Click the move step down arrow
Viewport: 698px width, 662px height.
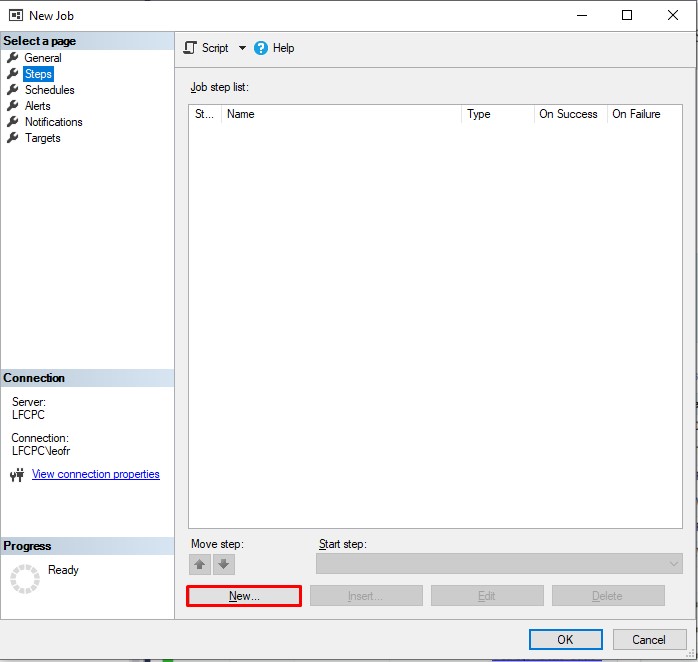223,565
